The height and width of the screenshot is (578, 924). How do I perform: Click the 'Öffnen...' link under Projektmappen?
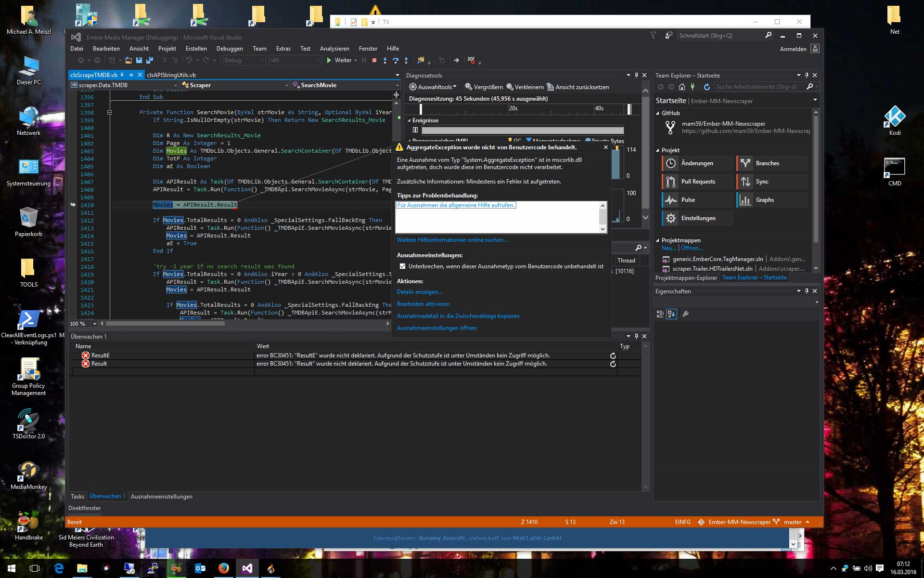pos(692,248)
